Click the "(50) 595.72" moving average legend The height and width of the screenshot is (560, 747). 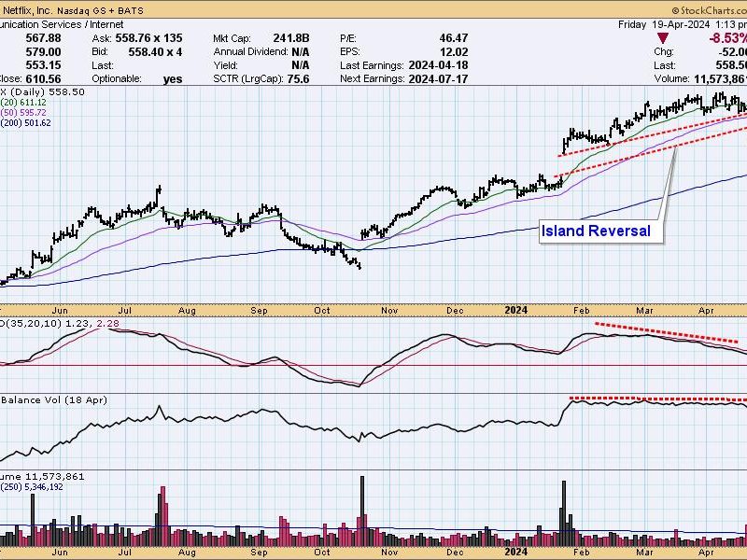pyautogui.click(x=22, y=112)
